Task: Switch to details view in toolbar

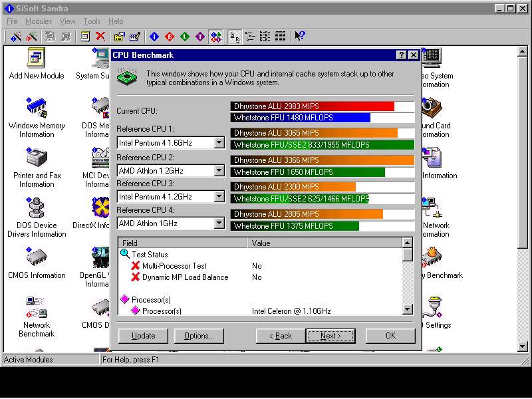Action: [x=280, y=37]
